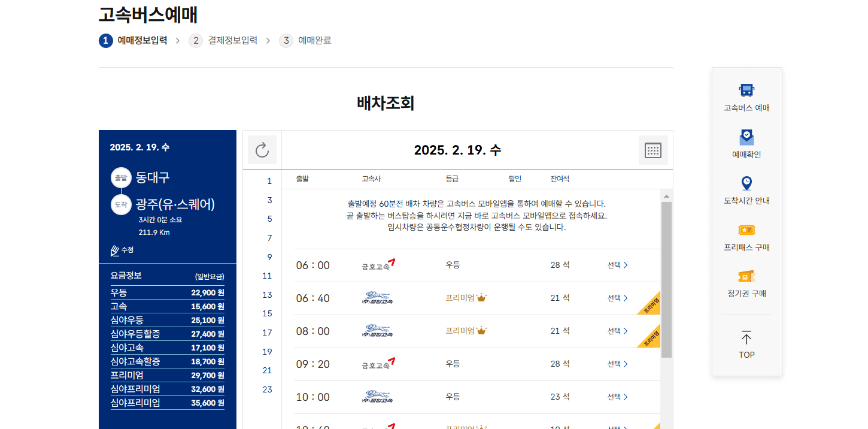
Task: Open the calendar date picker icon
Action: coord(653,150)
